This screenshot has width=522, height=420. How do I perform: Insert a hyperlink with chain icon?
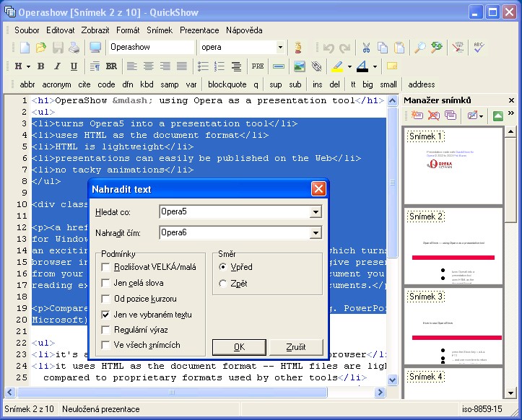click(x=316, y=66)
